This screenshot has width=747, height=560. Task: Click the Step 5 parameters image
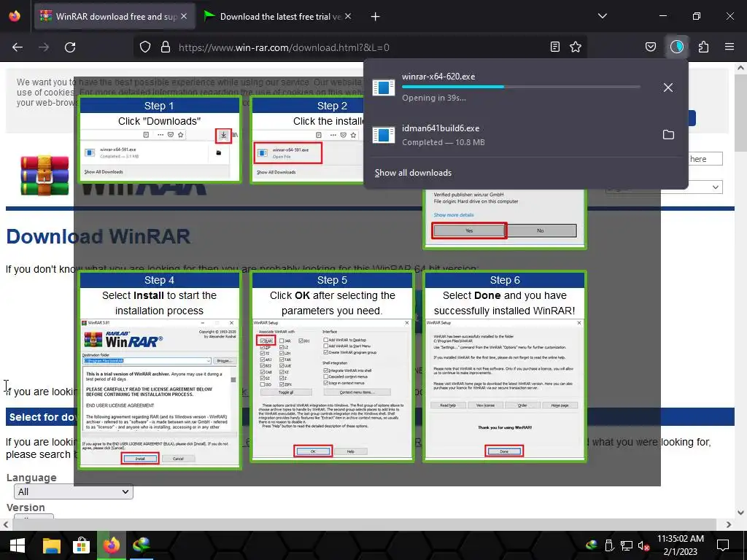(332, 367)
